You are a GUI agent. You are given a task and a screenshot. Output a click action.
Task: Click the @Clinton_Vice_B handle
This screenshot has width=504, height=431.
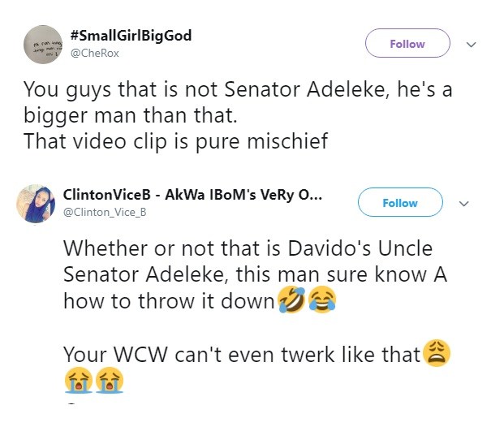click(106, 212)
